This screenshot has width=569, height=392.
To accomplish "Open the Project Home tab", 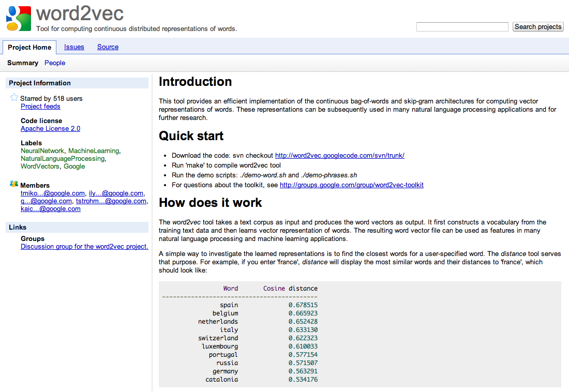I will pyautogui.click(x=29, y=47).
